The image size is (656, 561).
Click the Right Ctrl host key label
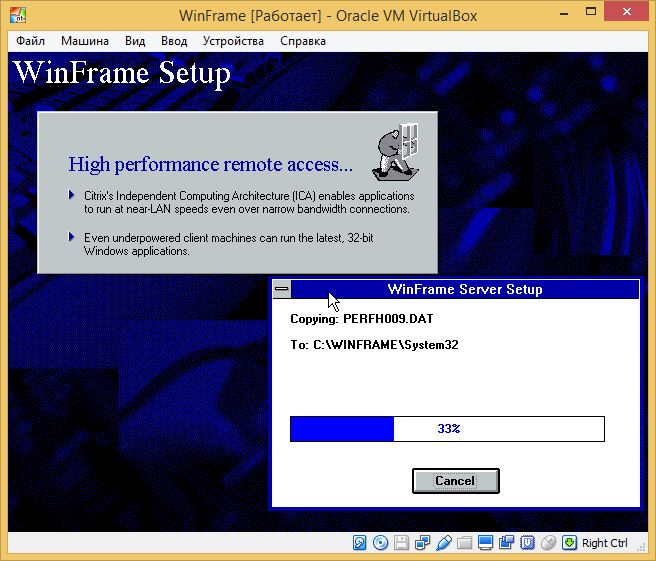605,543
